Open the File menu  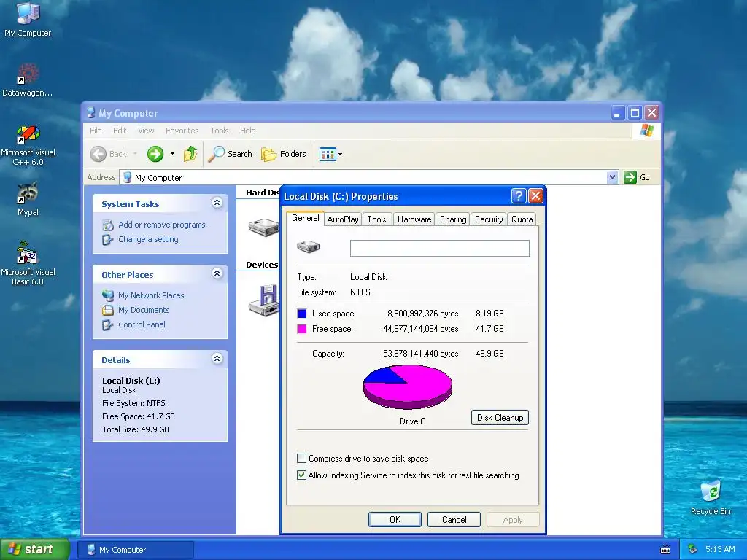pyautogui.click(x=96, y=131)
